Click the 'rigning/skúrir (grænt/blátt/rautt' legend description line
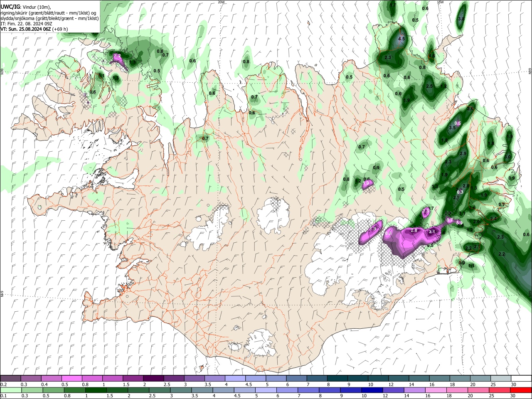This screenshot has width=532, height=399. (x=48, y=12)
